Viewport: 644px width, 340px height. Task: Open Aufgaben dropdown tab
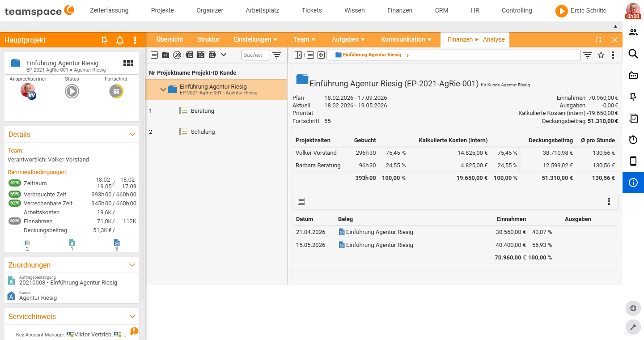(x=348, y=39)
